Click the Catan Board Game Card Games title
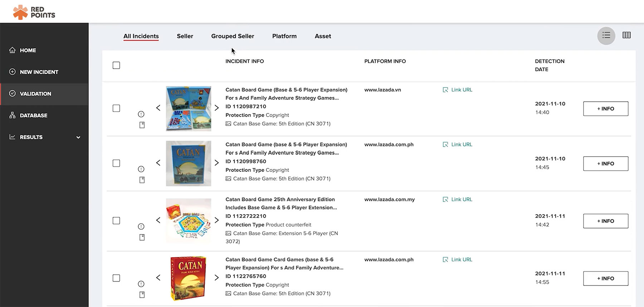 (284, 263)
